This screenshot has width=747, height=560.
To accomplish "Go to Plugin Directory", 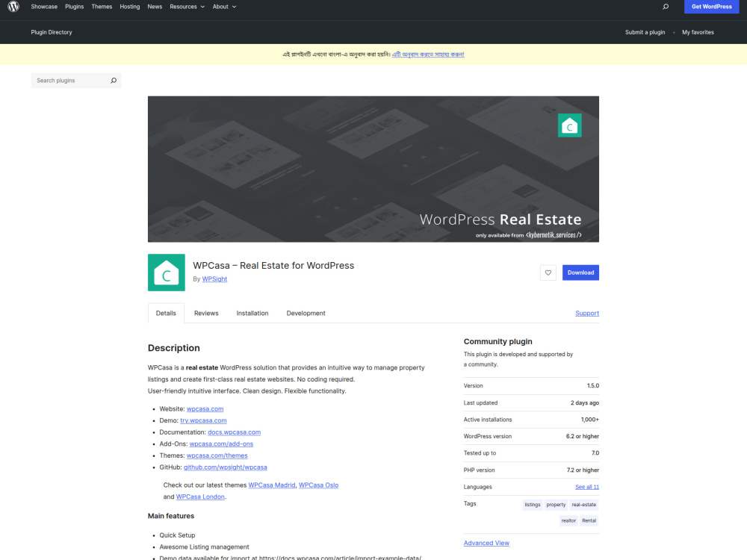I will pyautogui.click(x=52, y=32).
